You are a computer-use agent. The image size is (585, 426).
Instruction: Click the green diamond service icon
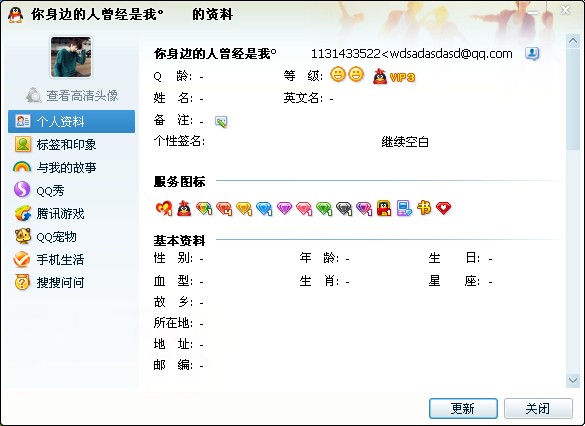(x=324, y=208)
